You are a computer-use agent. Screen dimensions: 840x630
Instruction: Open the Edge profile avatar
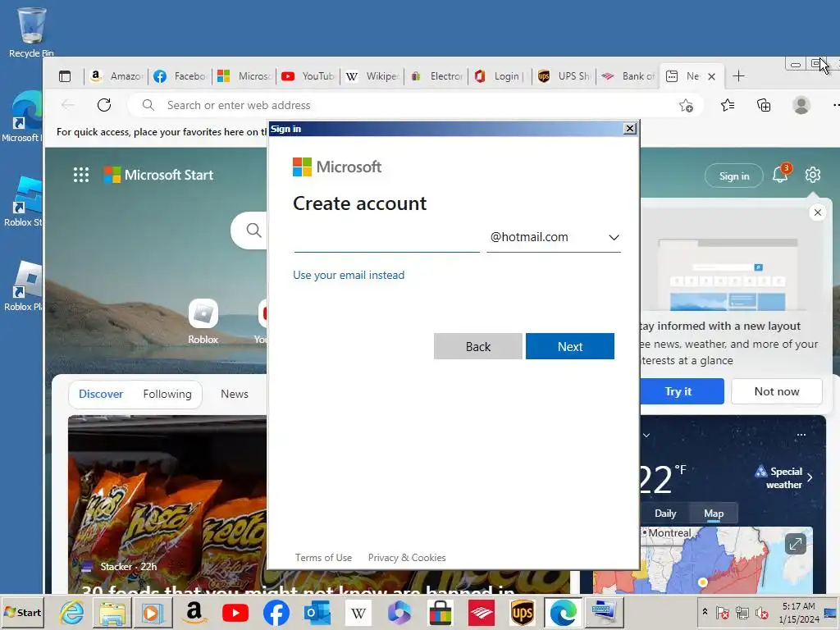pos(801,105)
